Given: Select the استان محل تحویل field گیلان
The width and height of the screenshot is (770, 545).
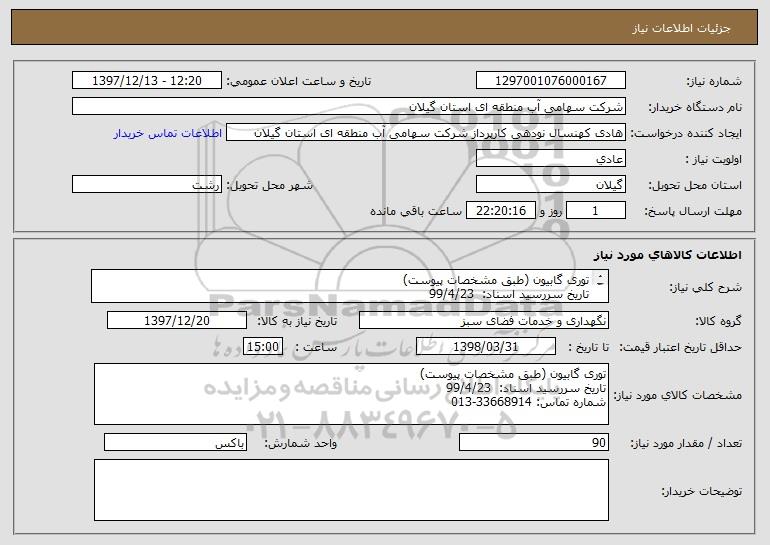Looking at the screenshot, I should (550, 184).
